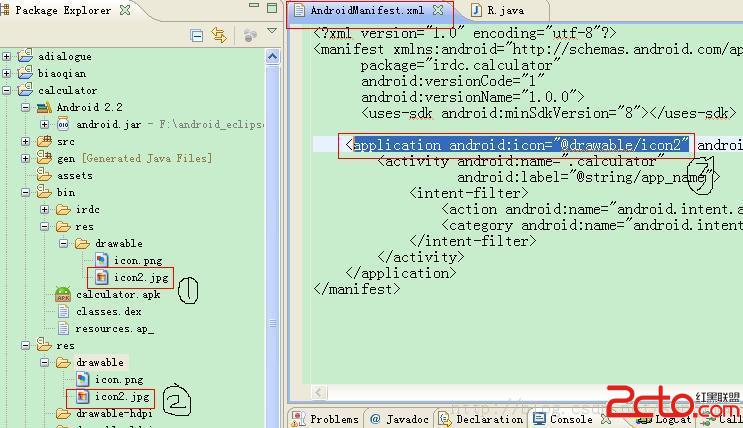Open the LogCat tab
This screenshot has width=743, height=428.
663,419
